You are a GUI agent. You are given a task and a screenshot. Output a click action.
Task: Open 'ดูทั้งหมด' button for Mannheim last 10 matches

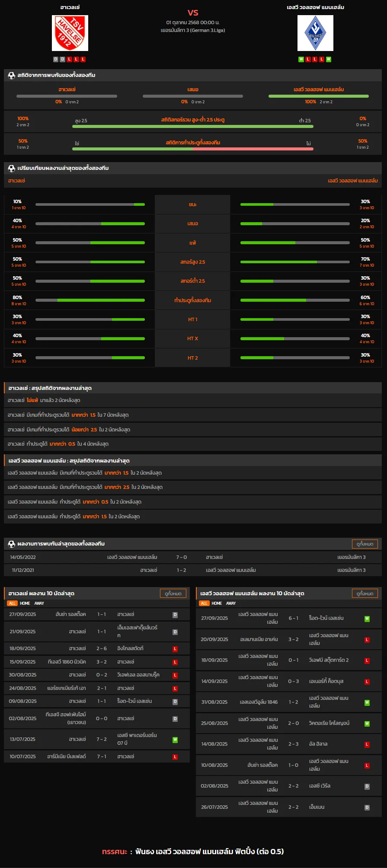[x=365, y=594]
